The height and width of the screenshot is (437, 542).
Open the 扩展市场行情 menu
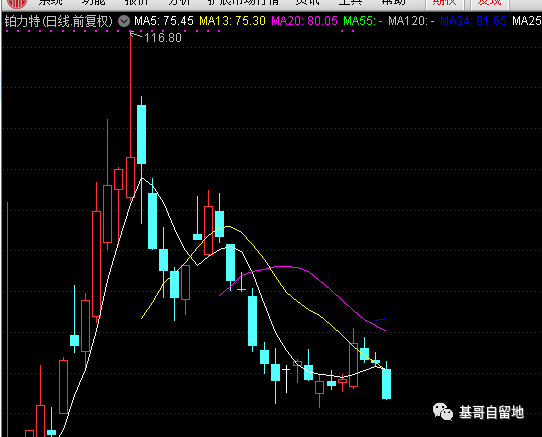[x=243, y=3]
